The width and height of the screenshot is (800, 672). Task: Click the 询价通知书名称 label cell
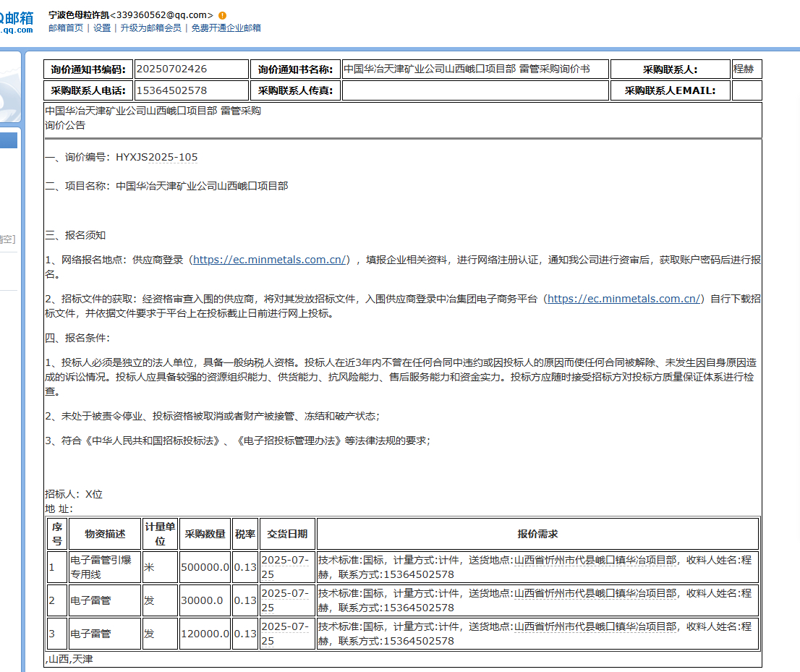point(295,69)
